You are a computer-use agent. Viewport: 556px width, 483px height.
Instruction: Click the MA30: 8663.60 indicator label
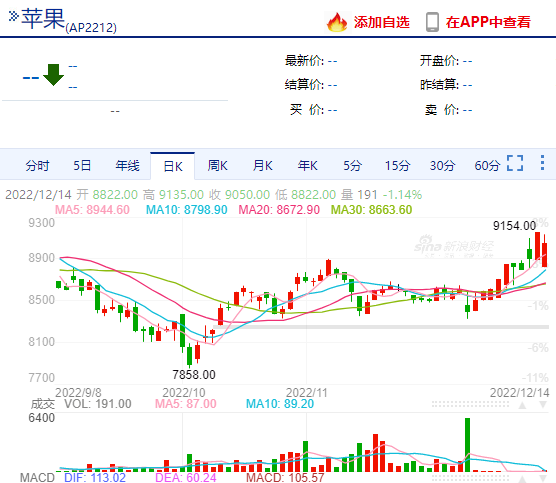[x=371, y=210]
